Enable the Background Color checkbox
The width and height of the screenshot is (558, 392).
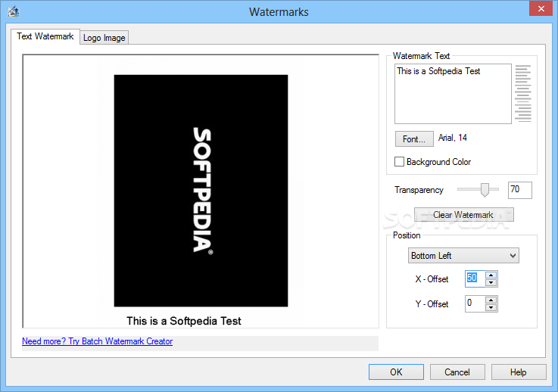coord(399,162)
